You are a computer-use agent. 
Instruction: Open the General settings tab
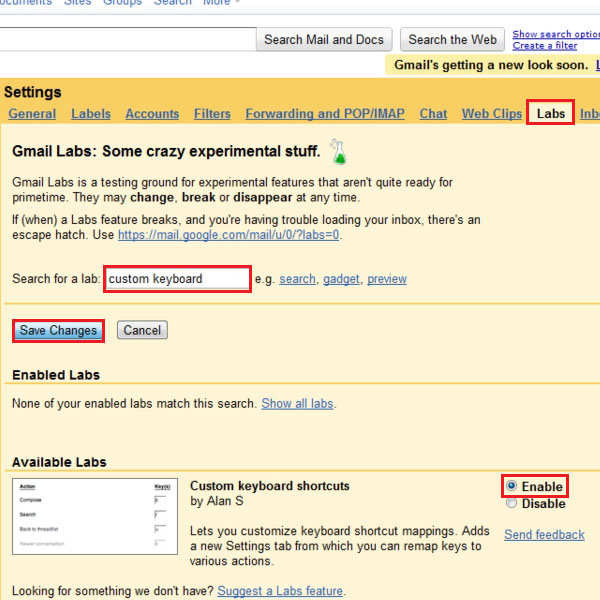(x=32, y=114)
